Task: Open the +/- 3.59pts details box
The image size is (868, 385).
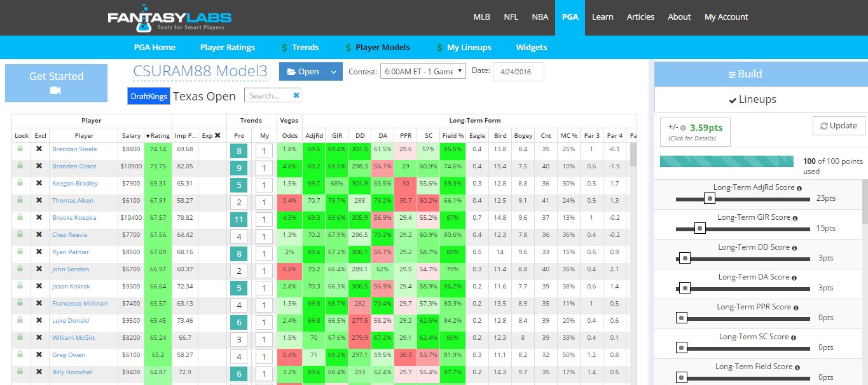Action: 696,132
